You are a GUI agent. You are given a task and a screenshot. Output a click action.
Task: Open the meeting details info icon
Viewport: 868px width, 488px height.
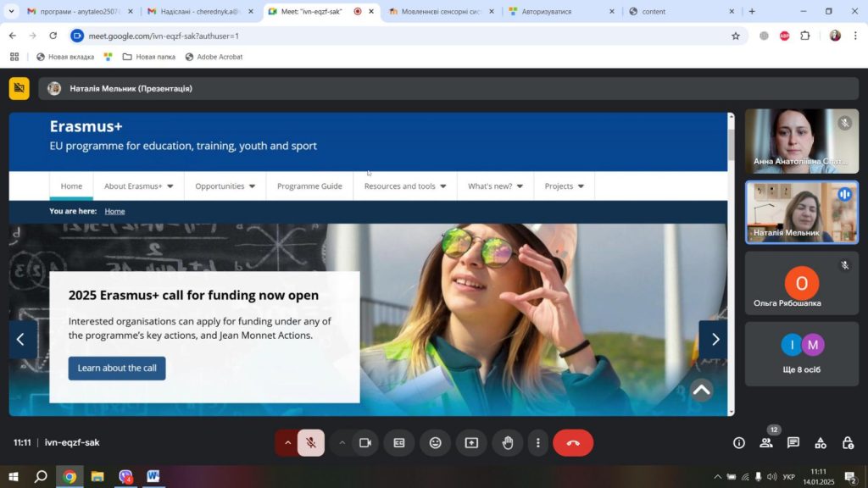tap(738, 442)
